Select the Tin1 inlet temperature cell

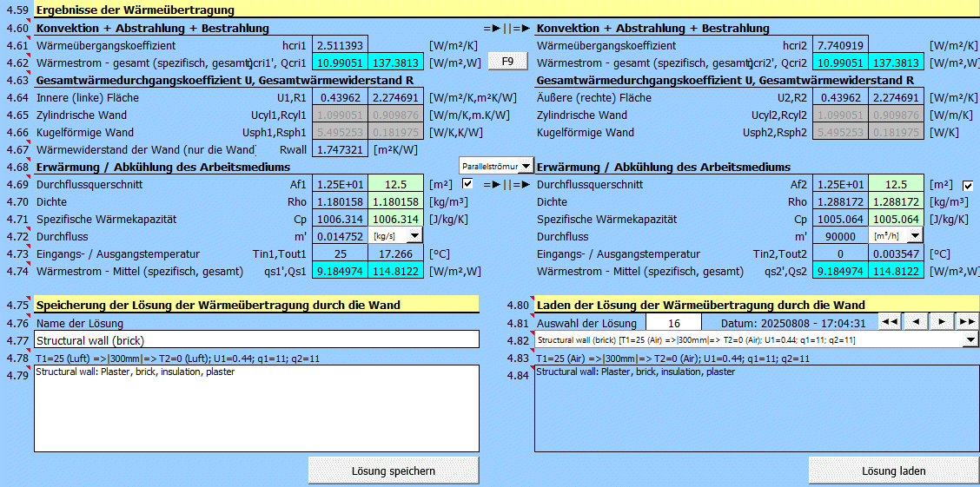click(340, 253)
